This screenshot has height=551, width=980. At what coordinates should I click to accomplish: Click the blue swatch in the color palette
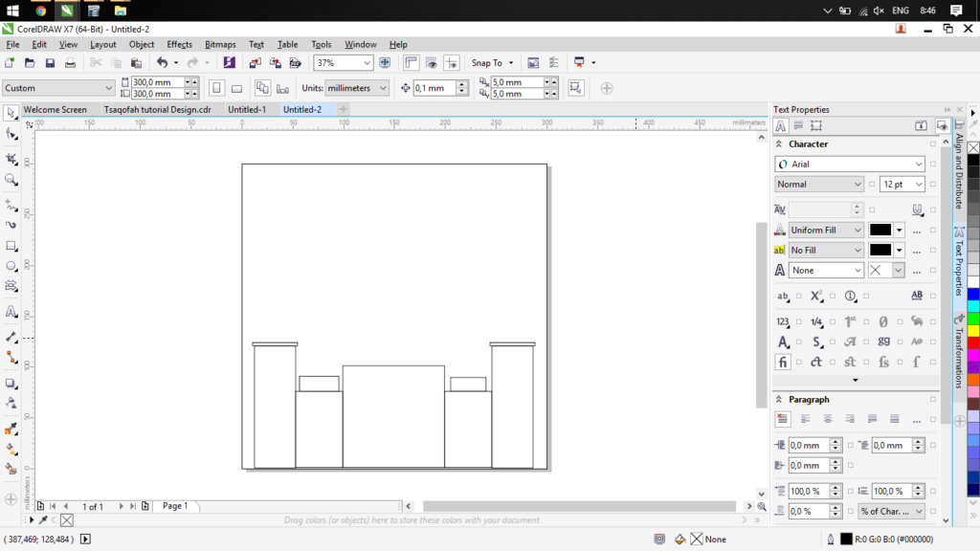pos(973,294)
